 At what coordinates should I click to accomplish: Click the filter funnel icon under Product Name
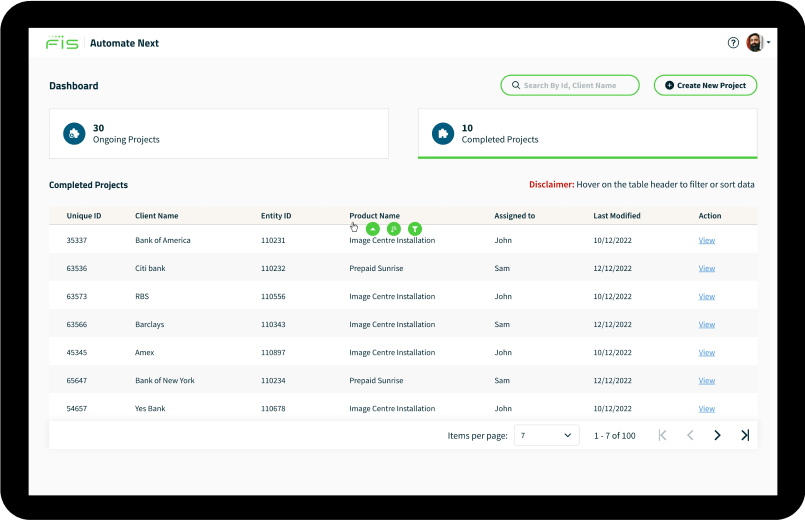tap(415, 229)
